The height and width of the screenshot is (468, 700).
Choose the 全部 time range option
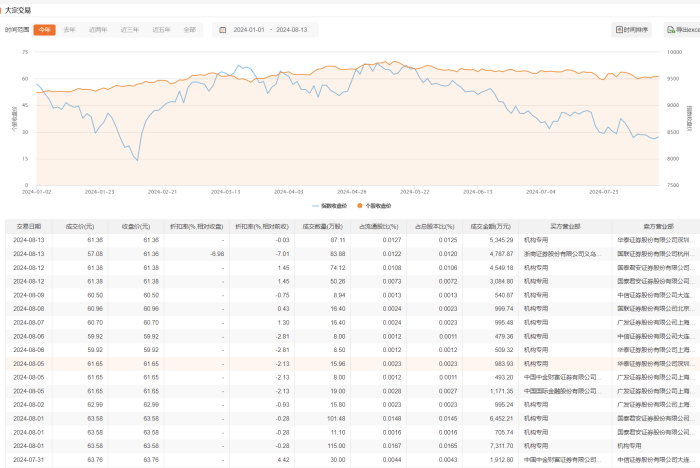pyautogui.click(x=189, y=30)
